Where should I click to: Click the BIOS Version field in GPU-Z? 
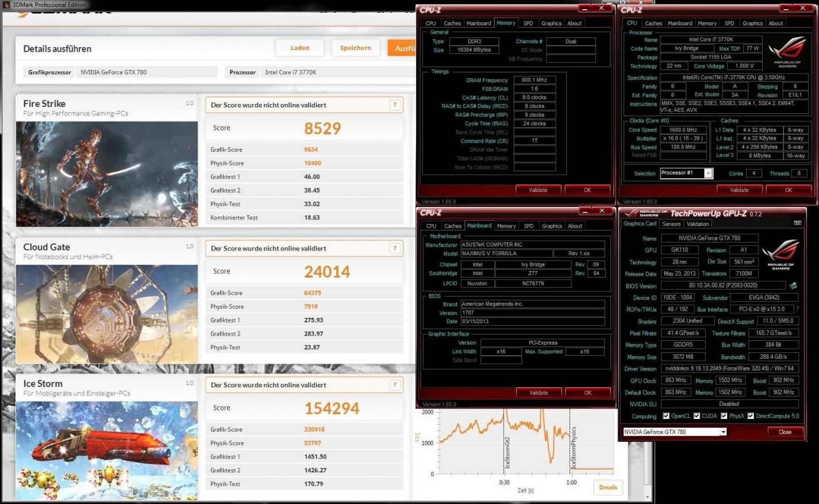click(723, 286)
